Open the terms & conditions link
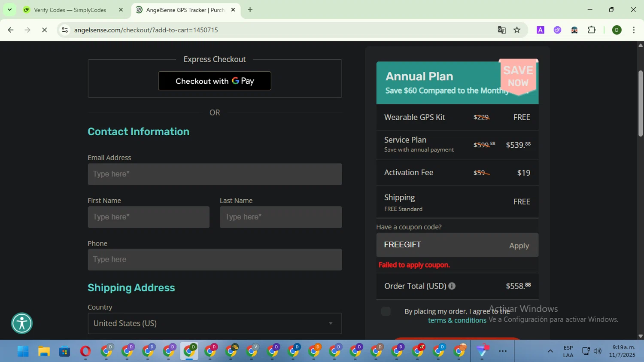This screenshot has height=362, width=644. (457, 320)
